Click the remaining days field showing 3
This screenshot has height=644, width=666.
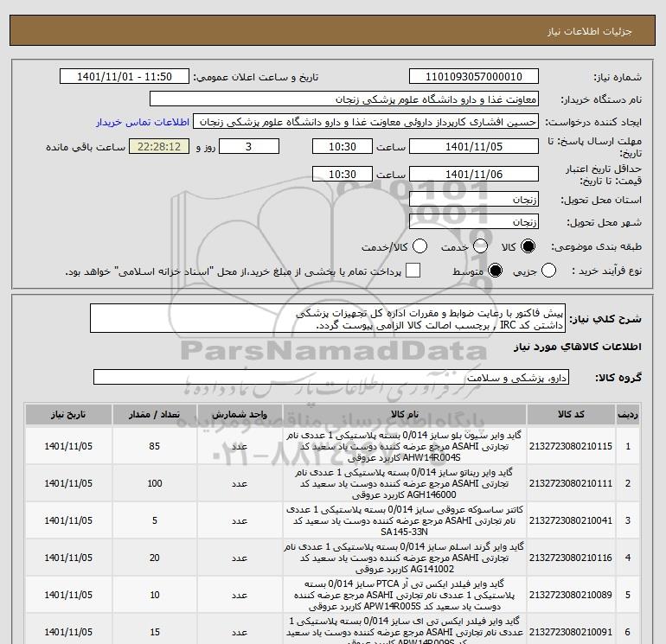249,146
